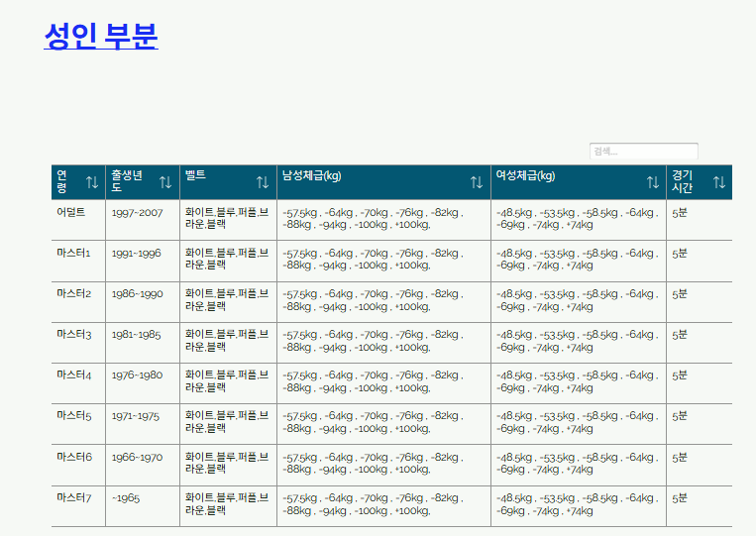This screenshot has height=536, width=756.
Task: Click the 마스터3 row label
Action: click(74, 334)
